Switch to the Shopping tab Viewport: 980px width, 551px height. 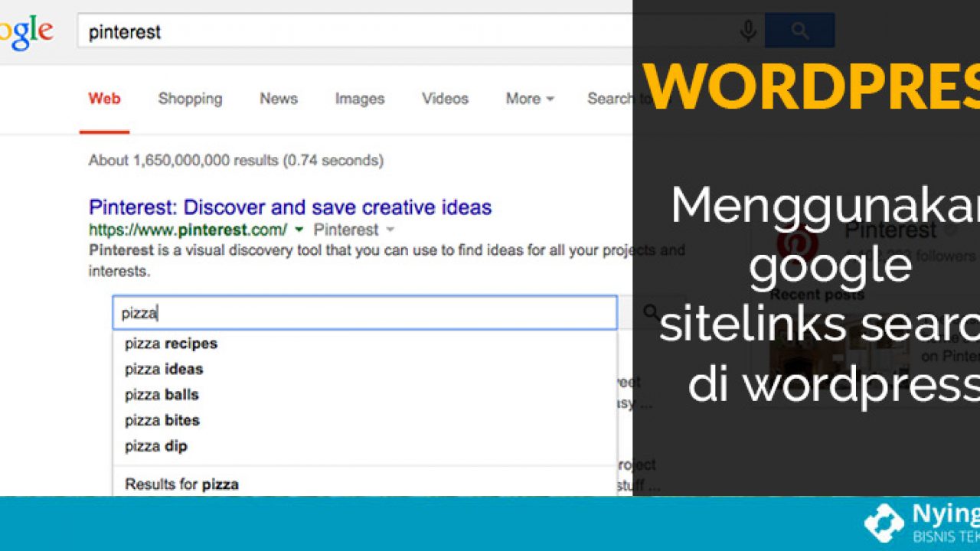click(x=190, y=98)
